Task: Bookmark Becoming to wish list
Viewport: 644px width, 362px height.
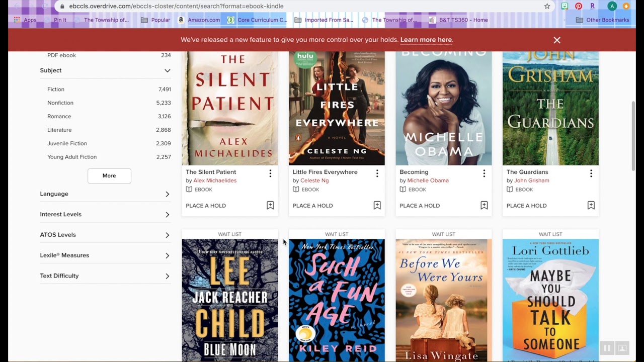Action: (x=484, y=205)
